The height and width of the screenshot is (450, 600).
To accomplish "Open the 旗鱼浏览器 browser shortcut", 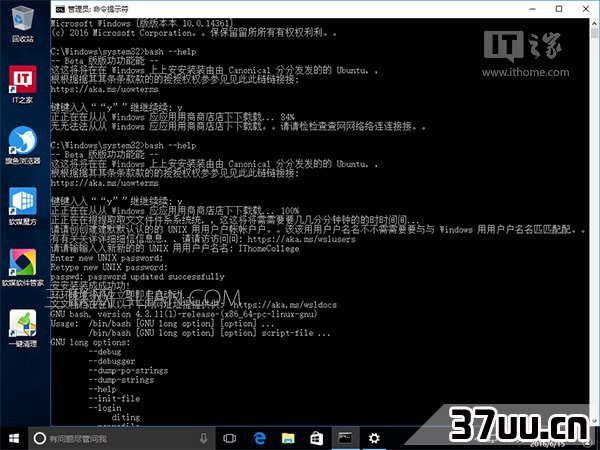I will pos(23,145).
